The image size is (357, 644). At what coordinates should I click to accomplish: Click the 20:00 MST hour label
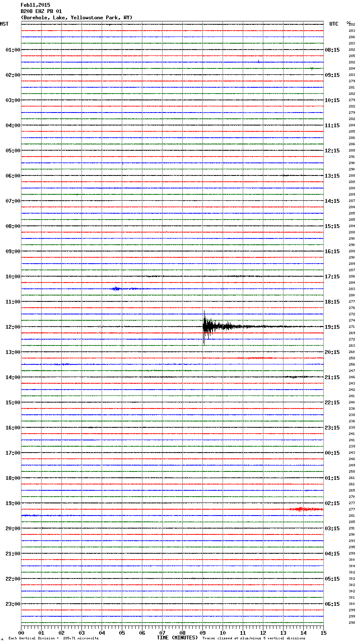tap(13, 529)
